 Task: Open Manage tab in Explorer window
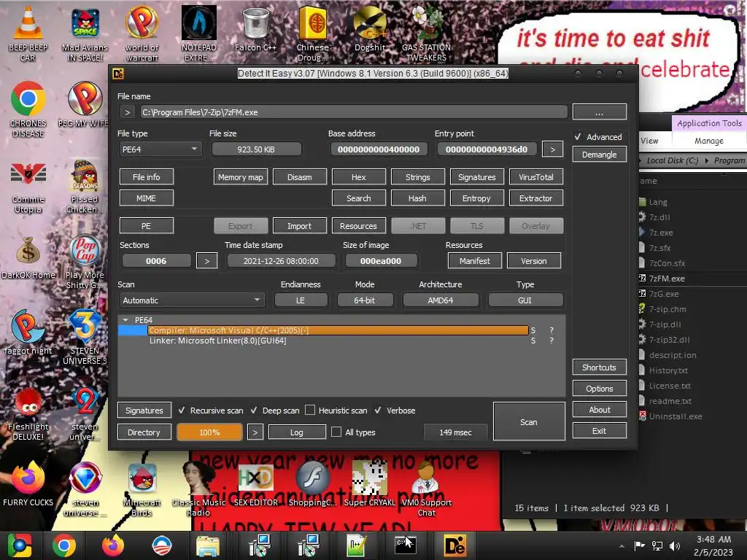pos(708,141)
